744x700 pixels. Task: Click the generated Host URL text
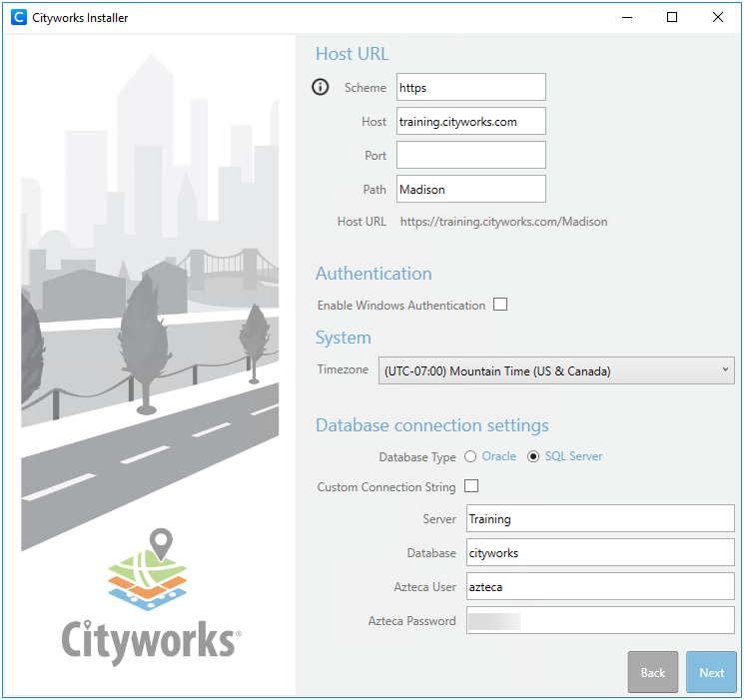point(503,222)
